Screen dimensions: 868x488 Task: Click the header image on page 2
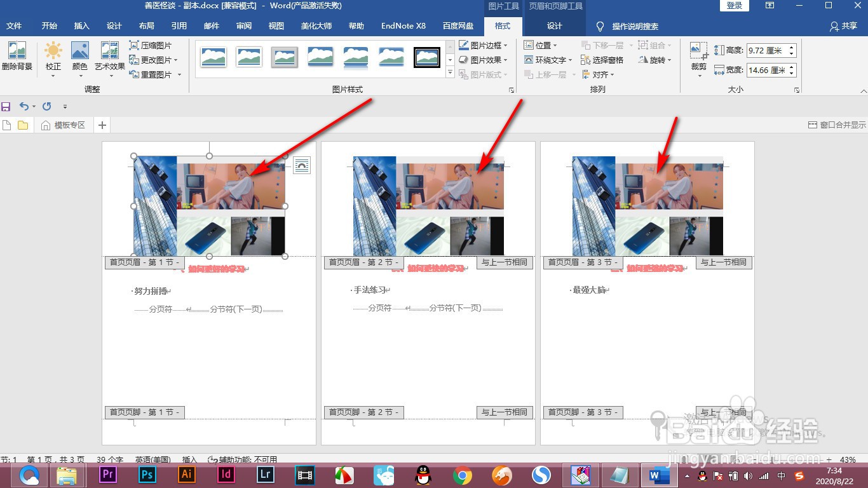click(428, 206)
